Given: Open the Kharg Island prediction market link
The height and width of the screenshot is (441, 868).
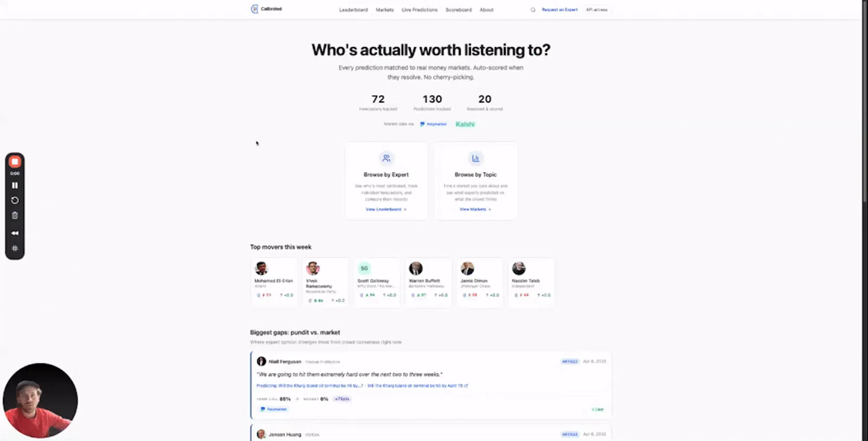Looking at the screenshot, I should coord(362,386).
